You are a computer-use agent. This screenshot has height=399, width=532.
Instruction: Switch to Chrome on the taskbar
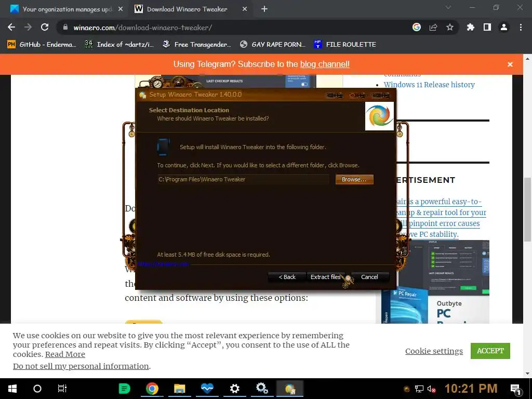click(x=152, y=389)
